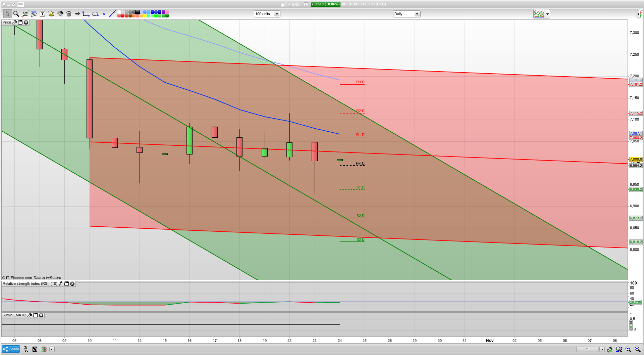Select the trash deletion tool

pyautogui.click(x=69, y=14)
